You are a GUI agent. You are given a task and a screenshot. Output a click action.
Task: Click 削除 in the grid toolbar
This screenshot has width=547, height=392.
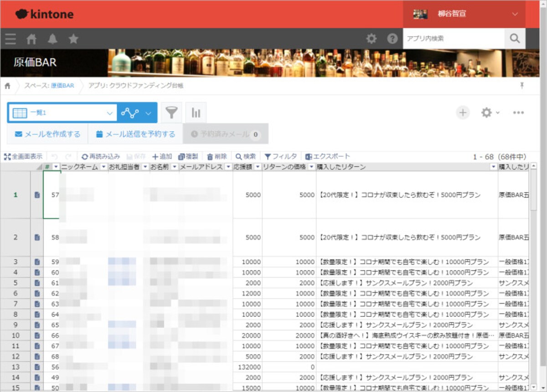[217, 156]
